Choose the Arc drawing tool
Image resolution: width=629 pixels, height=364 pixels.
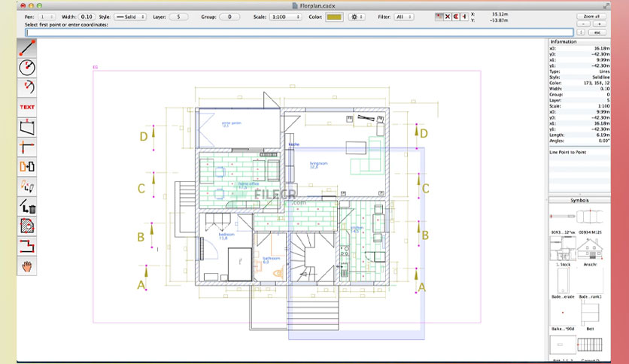(27, 87)
